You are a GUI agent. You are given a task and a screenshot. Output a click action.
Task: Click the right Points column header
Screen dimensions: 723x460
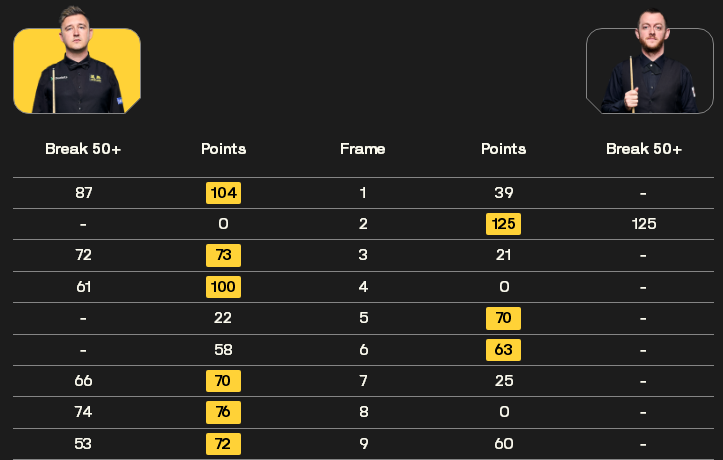[504, 149]
